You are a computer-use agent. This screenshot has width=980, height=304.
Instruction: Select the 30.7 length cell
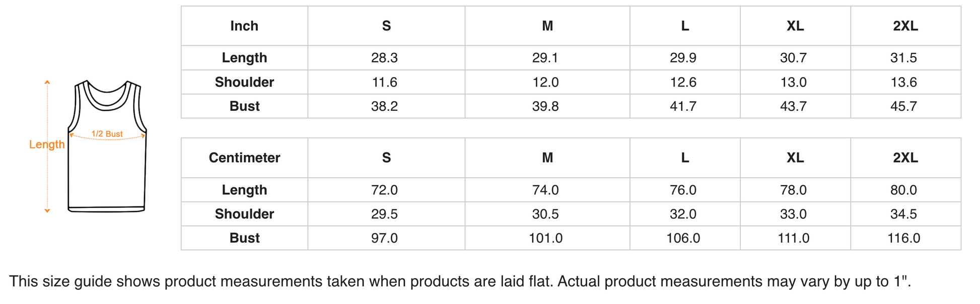tap(793, 58)
